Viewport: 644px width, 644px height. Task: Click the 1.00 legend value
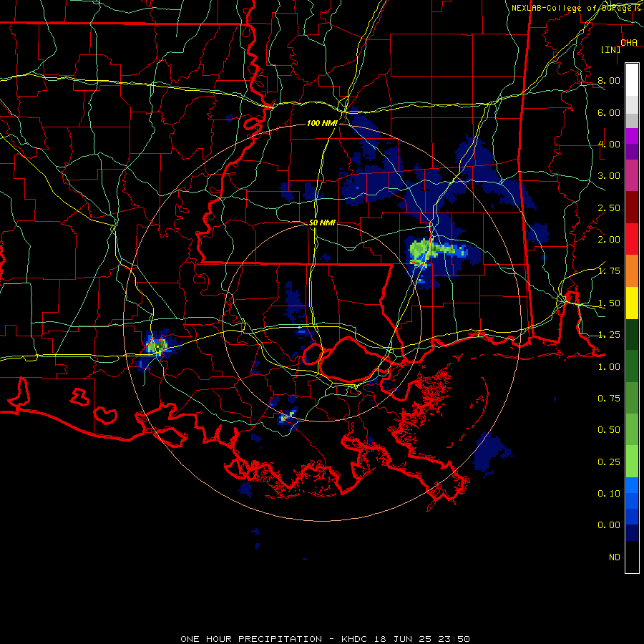click(609, 367)
